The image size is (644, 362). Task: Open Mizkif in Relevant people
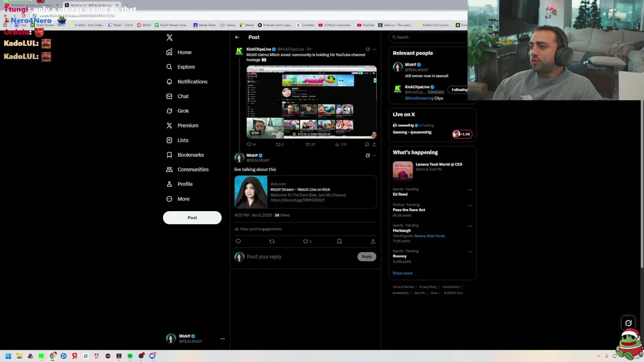point(411,65)
